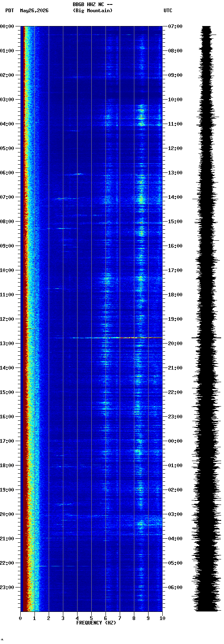Click UTC axis time label '05:00'
Image resolution: width=224 pixels, height=644 pixels.
[175, 563]
